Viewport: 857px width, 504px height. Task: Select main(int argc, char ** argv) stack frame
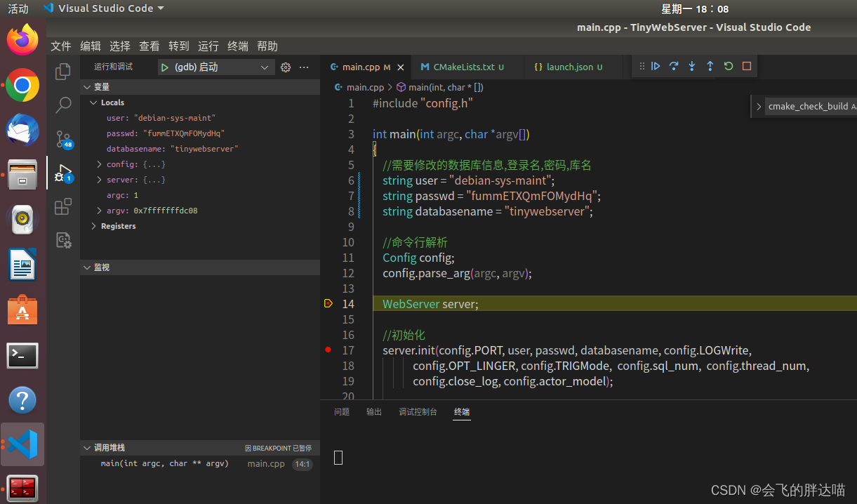[x=200, y=463]
